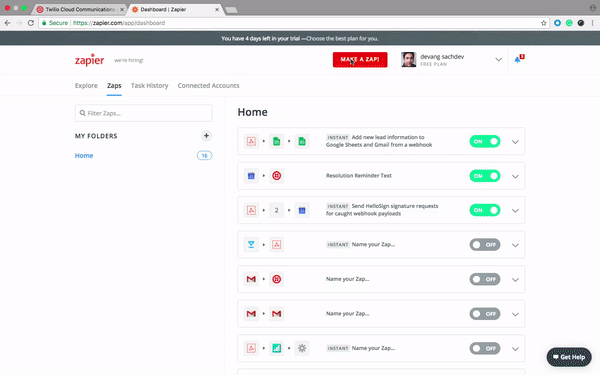Viewport: 600px width, 375px height.
Task: Turn off HelloSign signature requests Zap
Action: (485, 210)
